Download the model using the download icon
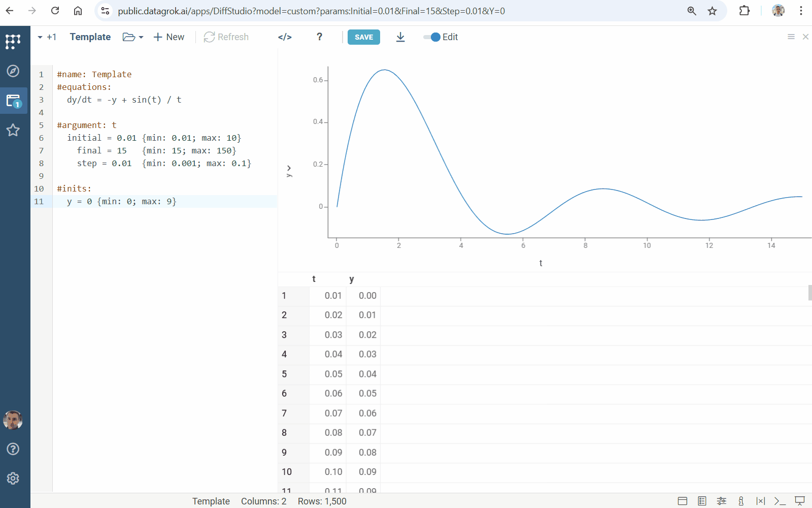This screenshot has width=812, height=508. pyautogui.click(x=400, y=37)
